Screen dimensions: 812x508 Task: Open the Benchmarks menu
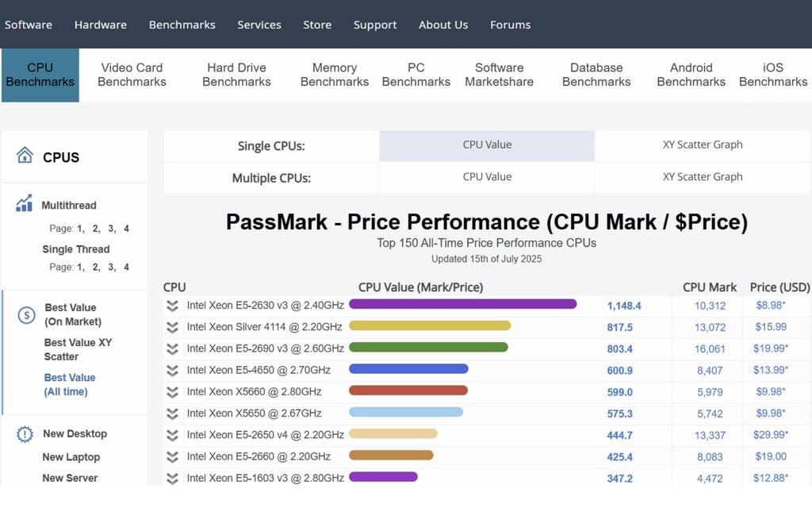click(182, 25)
